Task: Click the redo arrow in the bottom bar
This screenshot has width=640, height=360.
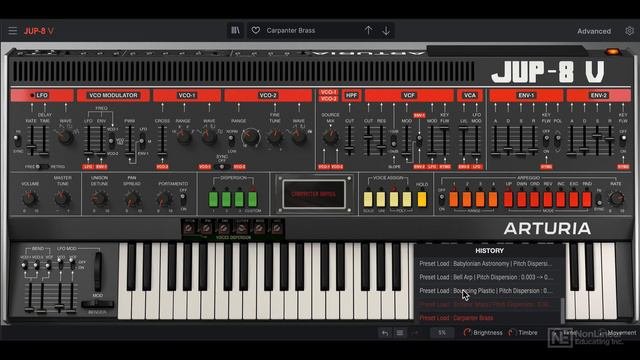Action: 415,333
